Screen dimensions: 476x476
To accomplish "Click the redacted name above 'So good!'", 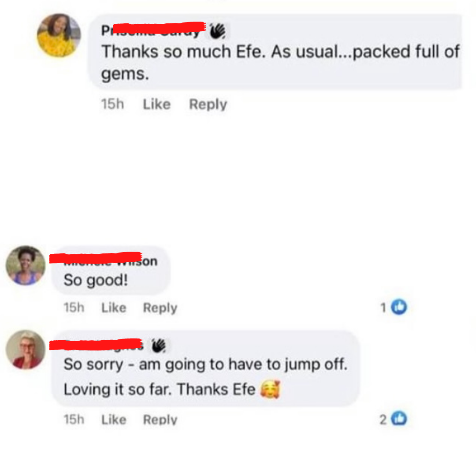I will [104, 260].
